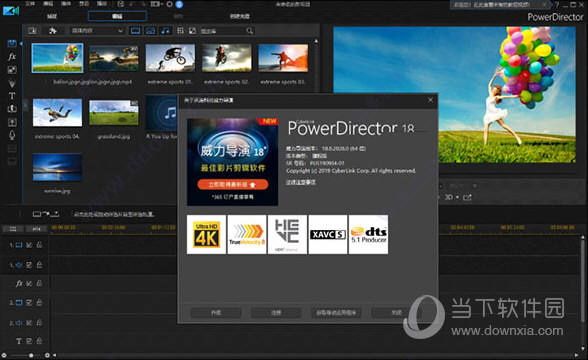Collapse library panel using blue sidebar arrow

coord(21,44)
